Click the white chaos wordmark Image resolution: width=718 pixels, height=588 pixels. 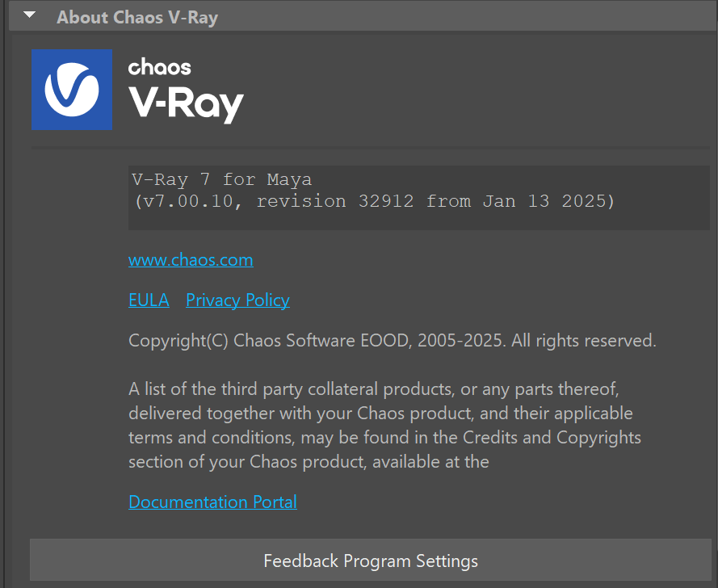(159, 67)
